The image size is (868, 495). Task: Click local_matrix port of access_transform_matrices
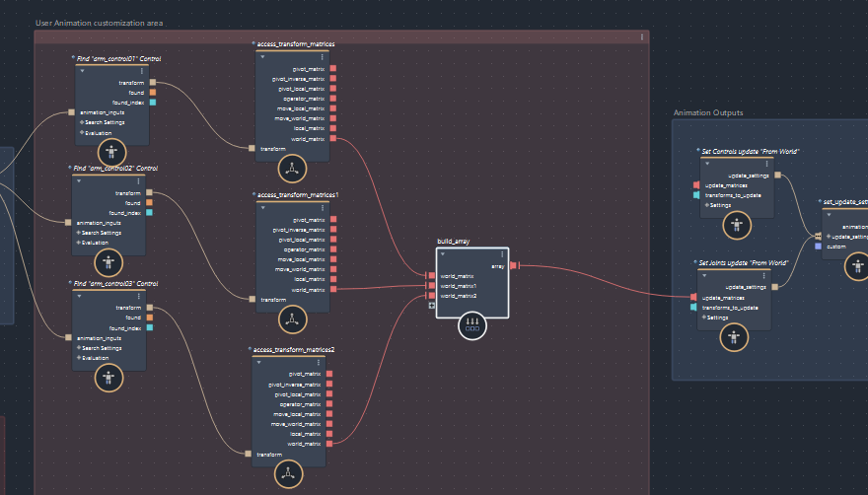click(333, 128)
